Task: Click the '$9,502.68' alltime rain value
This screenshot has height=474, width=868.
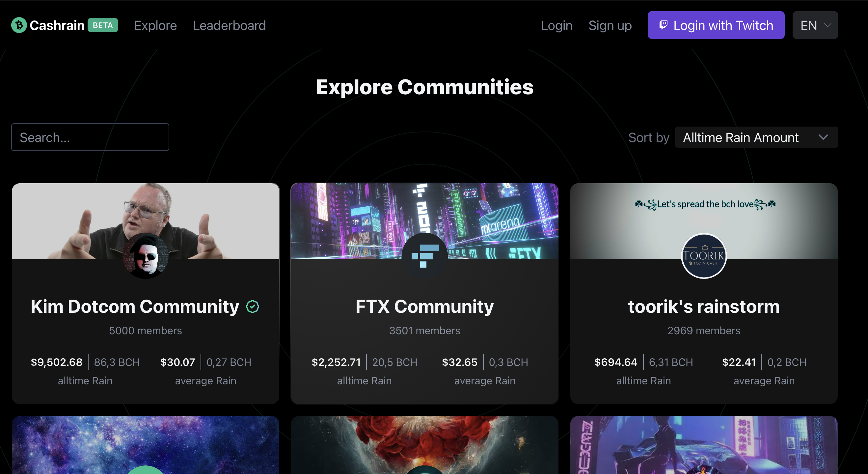Action: pyautogui.click(x=57, y=362)
